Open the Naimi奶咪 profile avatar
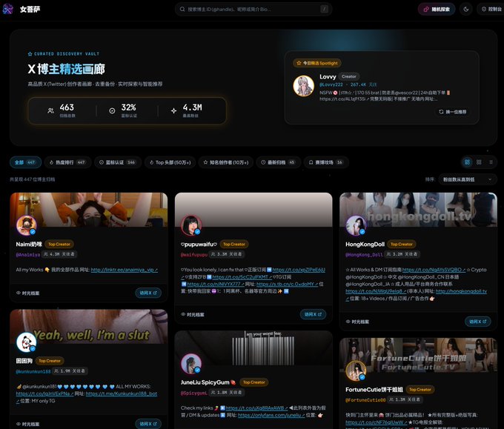Image resolution: width=504 pixels, height=429 pixels. [27, 225]
